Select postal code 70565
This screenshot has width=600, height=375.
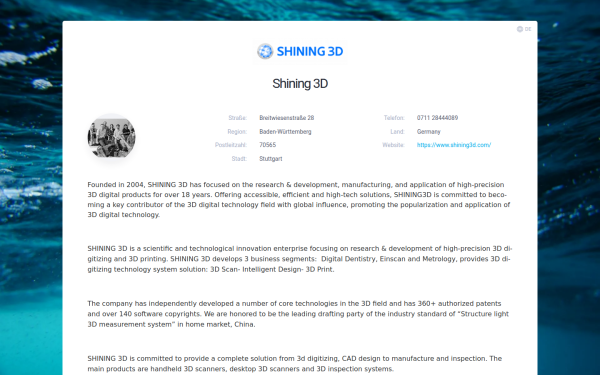click(267, 145)
